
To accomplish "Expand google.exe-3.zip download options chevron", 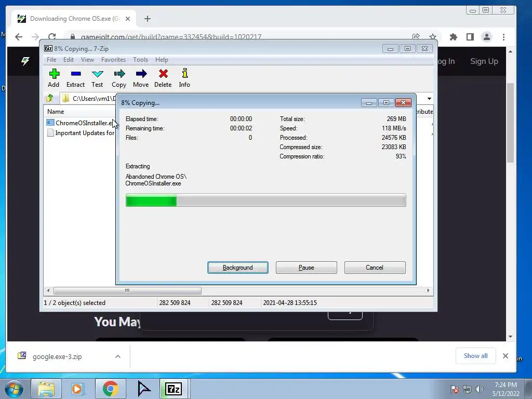I will pyautogui.click(x=118, y=356).
